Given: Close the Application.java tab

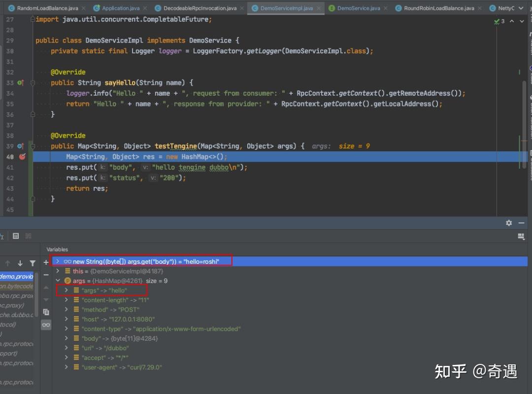Looking at the screenshot, I should tap(145, 8).
